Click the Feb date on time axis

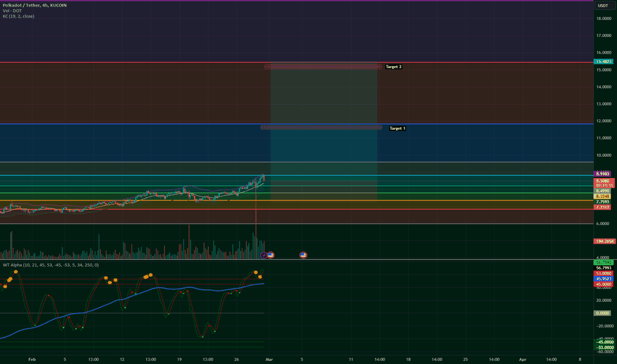(32, 359)
